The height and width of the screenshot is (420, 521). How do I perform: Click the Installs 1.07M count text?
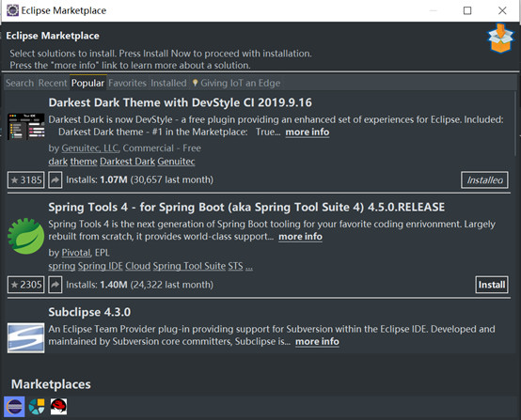tap(139, 180)
